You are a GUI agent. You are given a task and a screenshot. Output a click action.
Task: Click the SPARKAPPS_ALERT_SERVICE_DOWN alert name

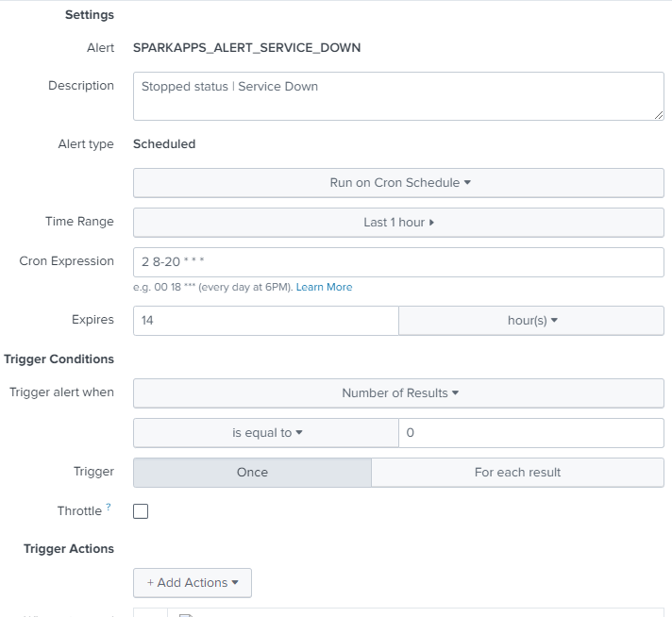click(246, 47)
